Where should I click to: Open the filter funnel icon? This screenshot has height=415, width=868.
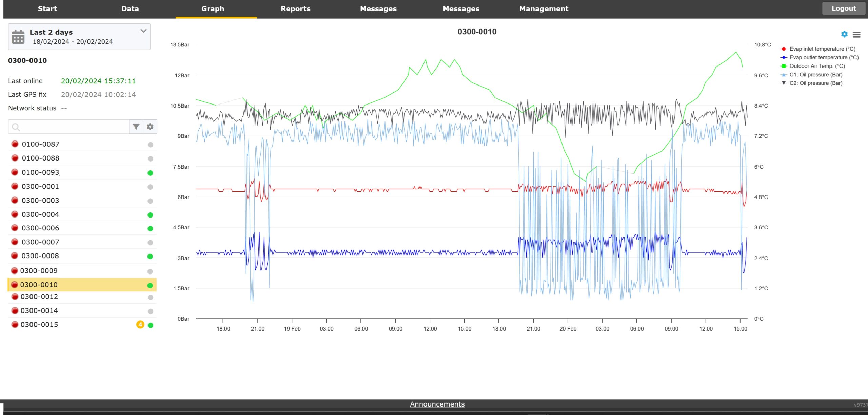pyautogui.click(x=136, y=127)
